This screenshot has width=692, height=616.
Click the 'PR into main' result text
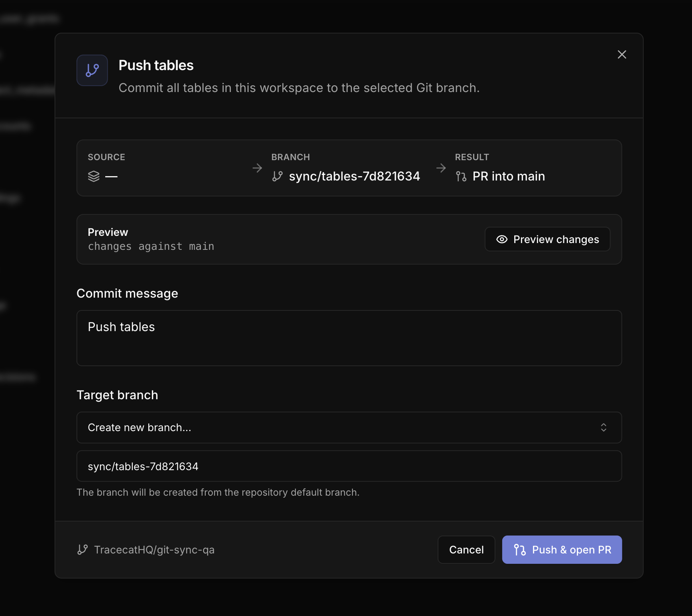[509, 176]
